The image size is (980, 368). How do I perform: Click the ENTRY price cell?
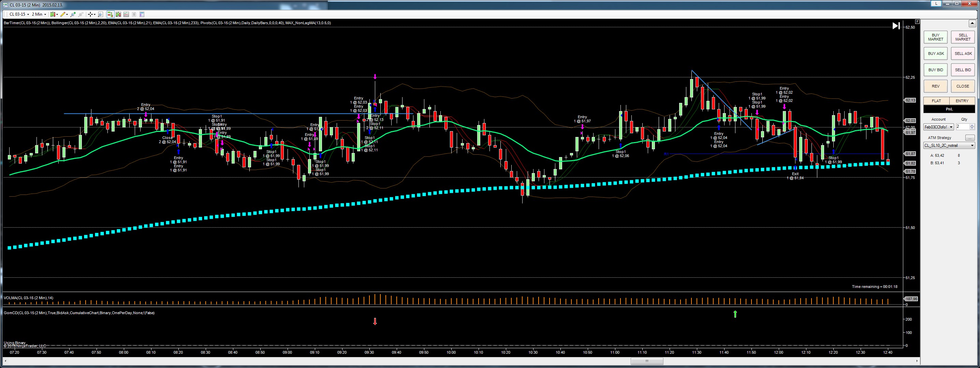coord(962,101)
